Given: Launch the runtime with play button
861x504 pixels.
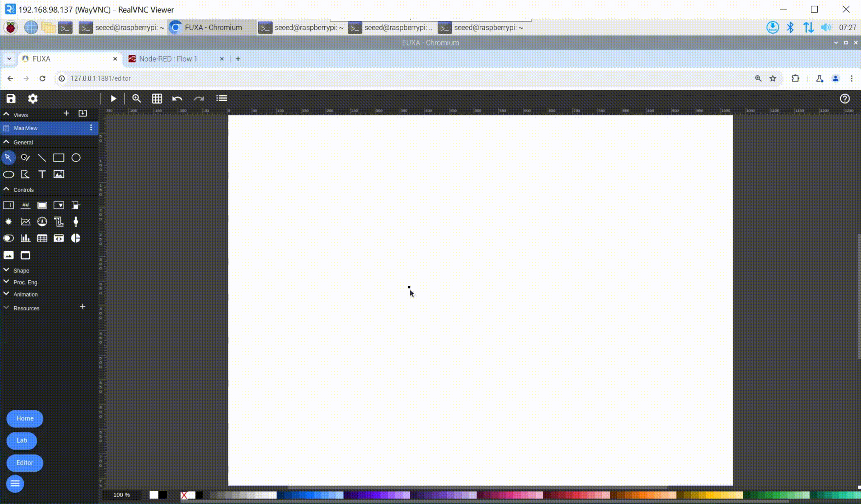Looking at the screenshot, I should (x=113, y=99).
